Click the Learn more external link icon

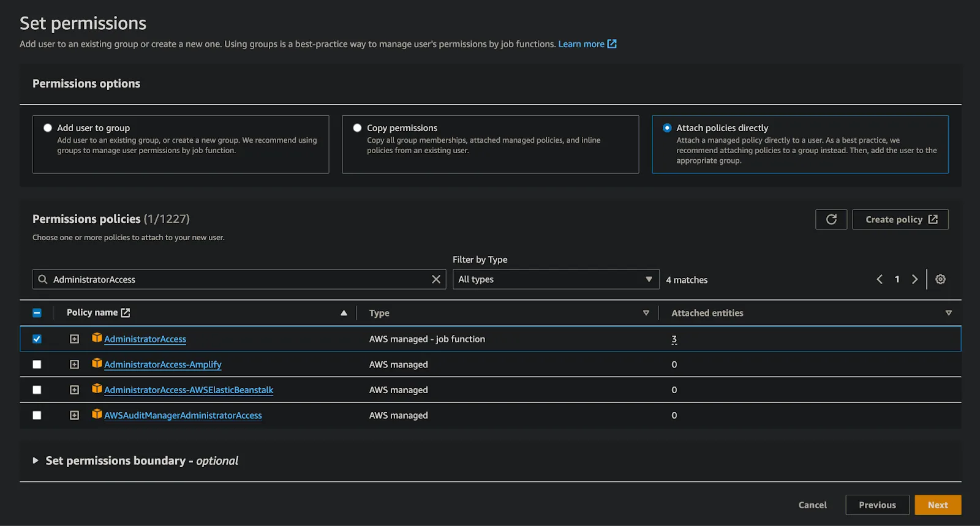coord(612,43)
